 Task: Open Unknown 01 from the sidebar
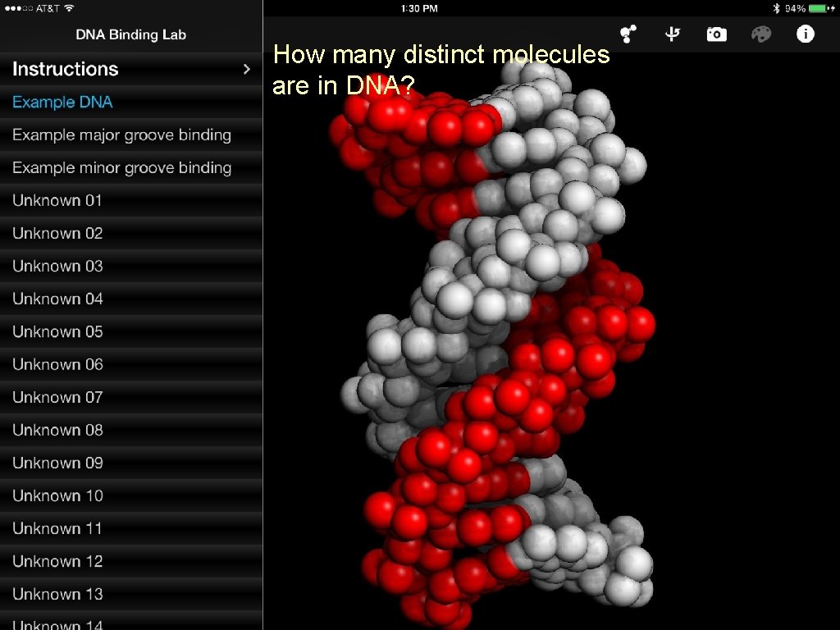pyautogui.click(x=57, y=200)
